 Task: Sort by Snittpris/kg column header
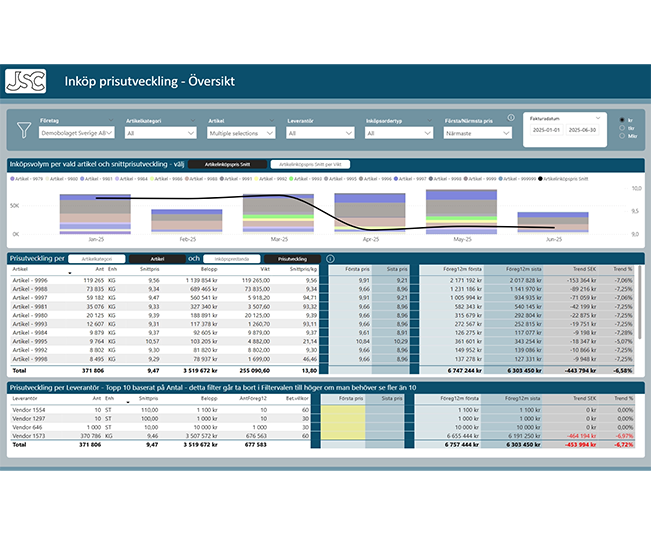tap(303, 269)
